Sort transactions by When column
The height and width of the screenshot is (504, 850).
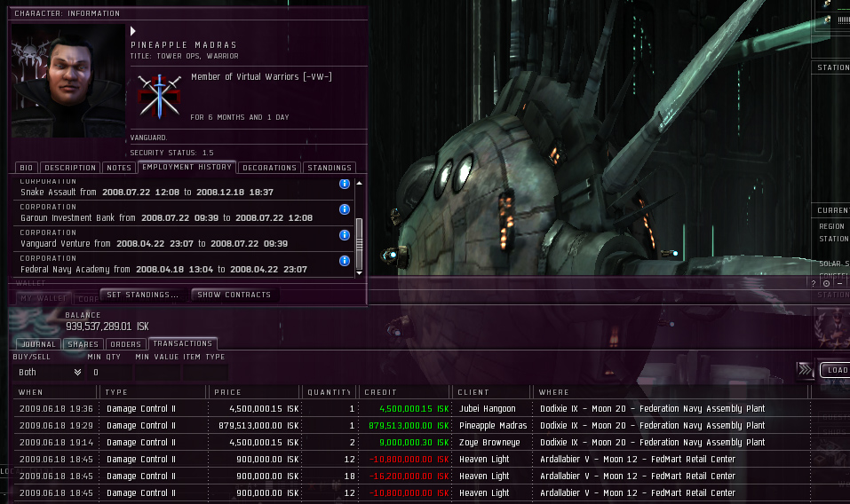click(56, 392)
